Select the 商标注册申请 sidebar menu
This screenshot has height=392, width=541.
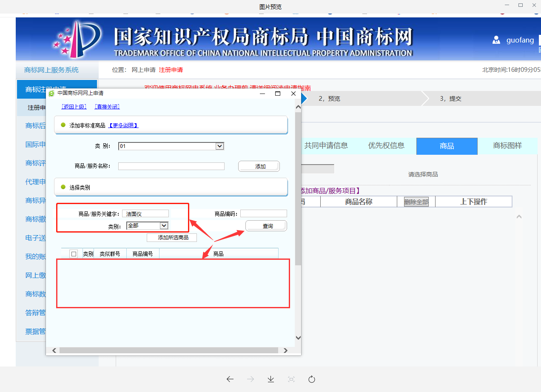[x=57, y=89]
